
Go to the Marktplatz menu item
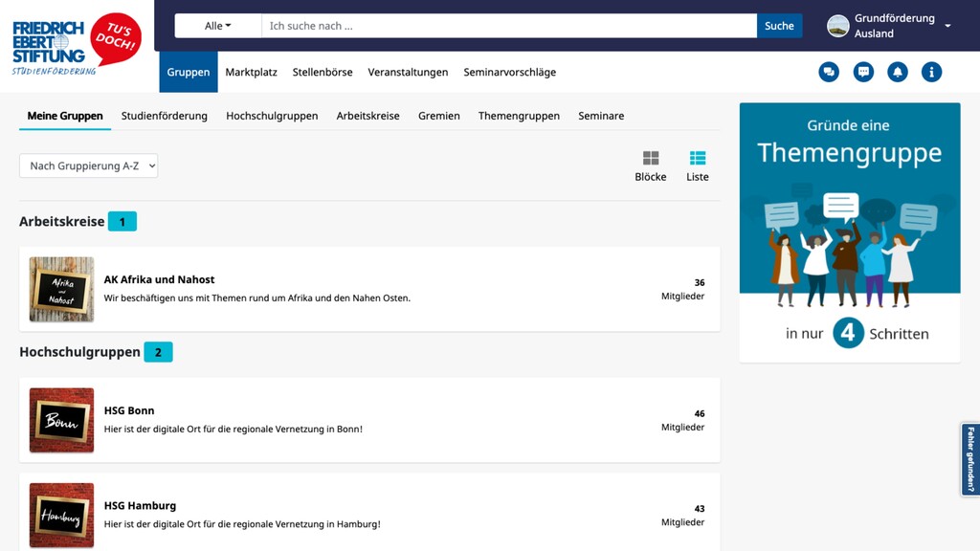click(252, 72)
